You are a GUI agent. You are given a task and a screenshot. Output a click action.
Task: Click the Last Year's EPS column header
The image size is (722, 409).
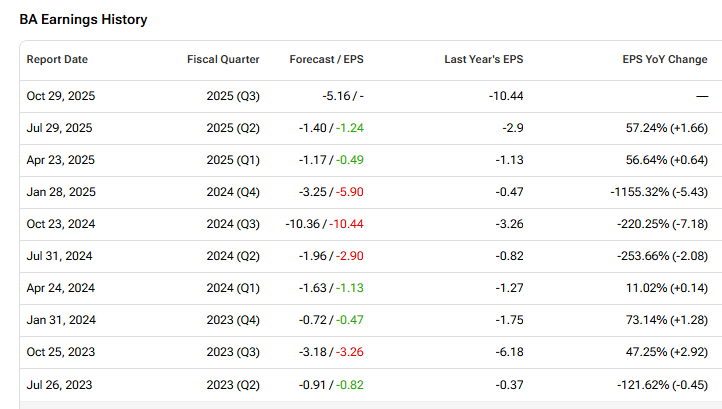[484, 60]
